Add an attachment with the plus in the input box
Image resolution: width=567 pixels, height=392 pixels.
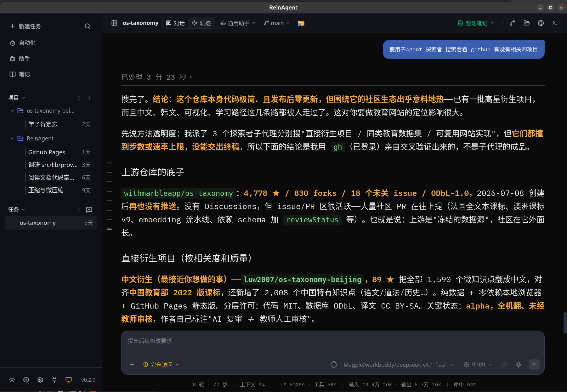pos(132,365)
